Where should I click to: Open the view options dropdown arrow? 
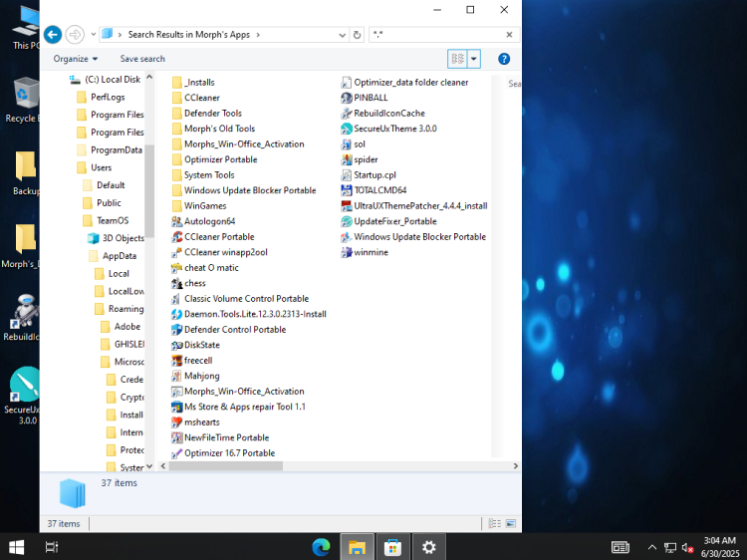[x=474, y=59]
